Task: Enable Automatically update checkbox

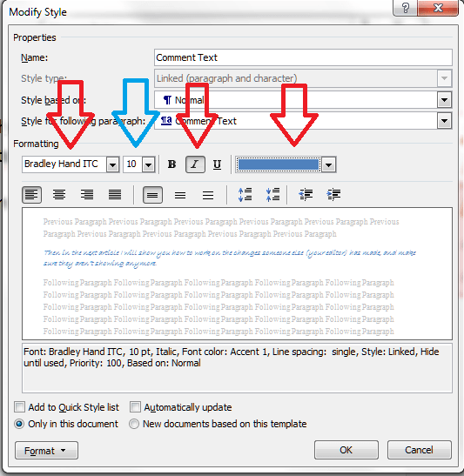Action: tap(135, 407)
